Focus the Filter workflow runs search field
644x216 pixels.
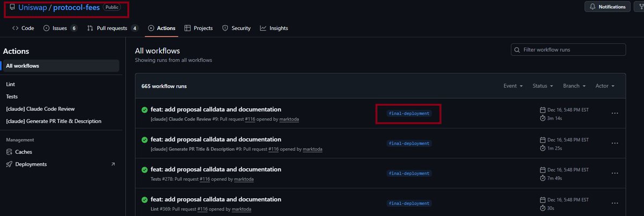[x=568, y=49]
